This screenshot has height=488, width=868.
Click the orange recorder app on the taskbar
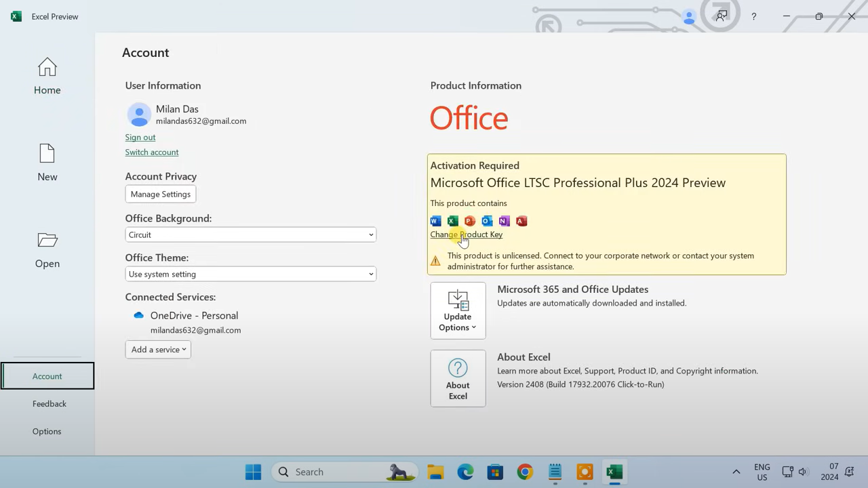(x=585, y=472)
